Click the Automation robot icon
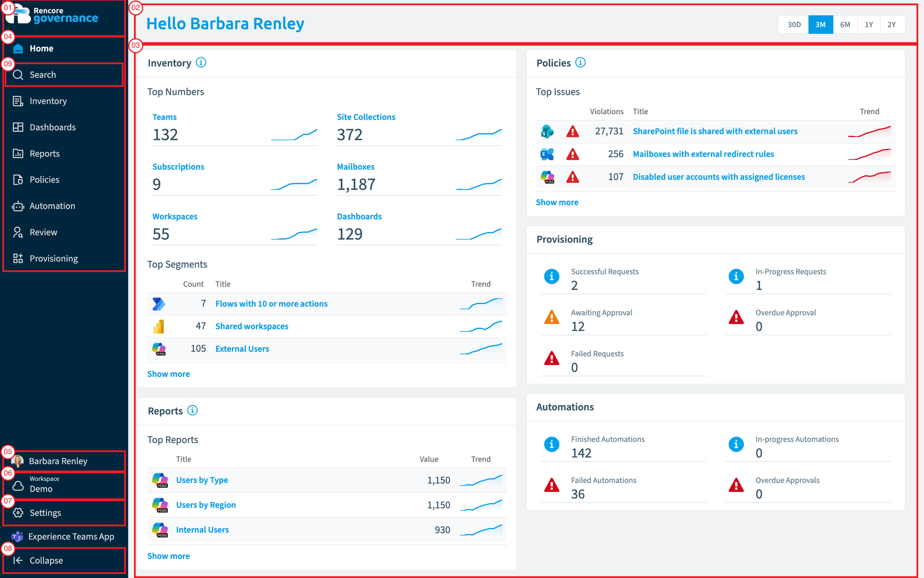The image size is (924, 578). (x=18, y=206)
